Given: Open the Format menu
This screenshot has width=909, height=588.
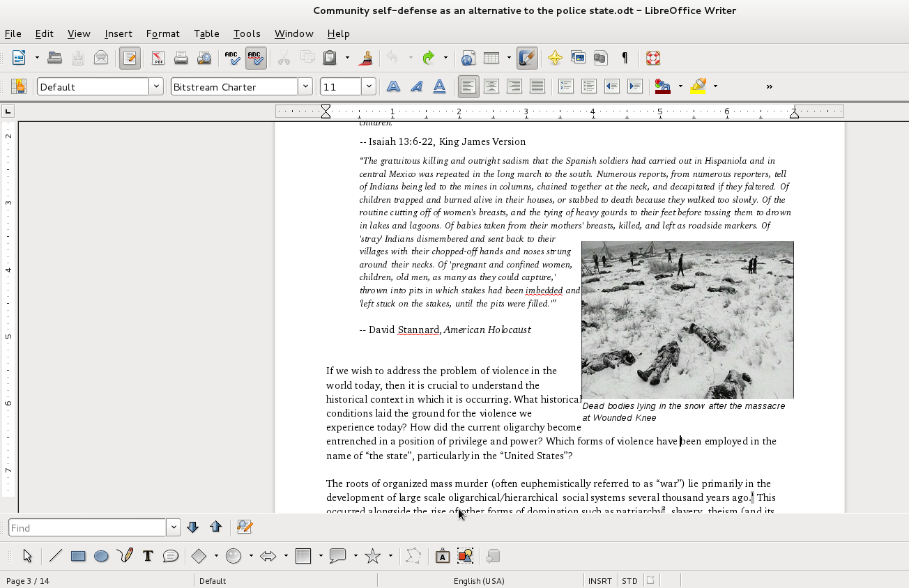Looking at the screenshot, I should (162, 33).
